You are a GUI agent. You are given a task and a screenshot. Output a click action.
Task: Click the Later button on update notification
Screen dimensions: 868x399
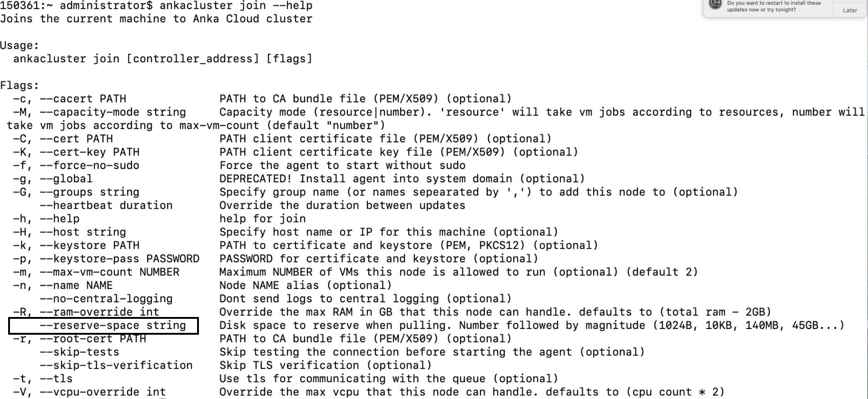coord(850,10)
